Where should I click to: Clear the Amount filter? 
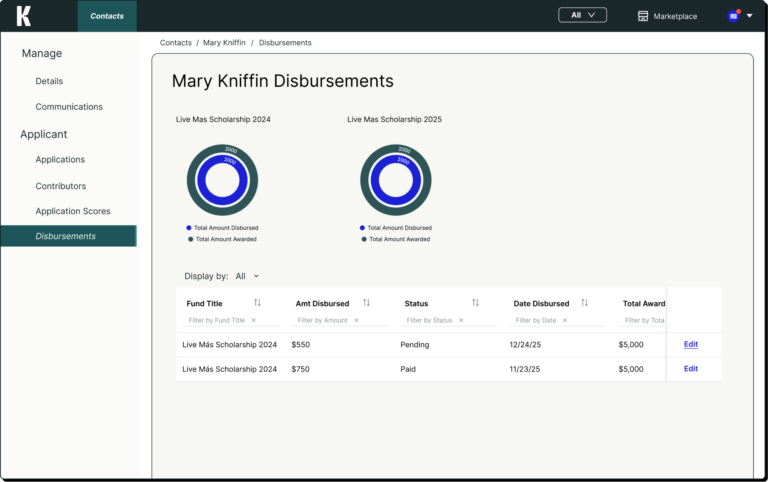tap(357, 320)
